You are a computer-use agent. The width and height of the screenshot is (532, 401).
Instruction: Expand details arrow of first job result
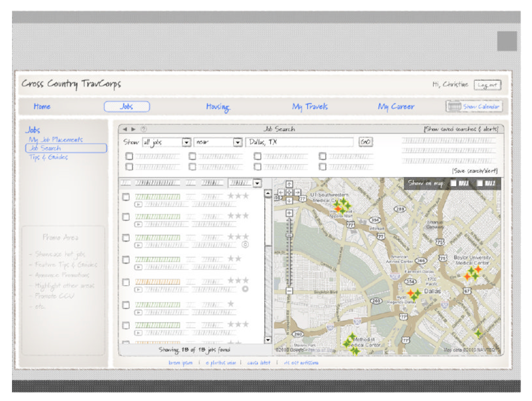pos(138,204)
